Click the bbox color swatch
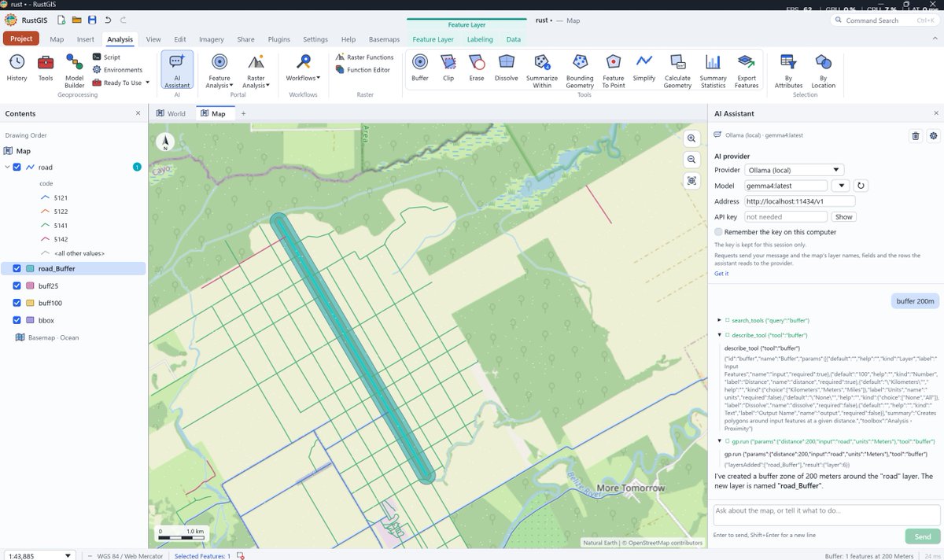 pos(30,320)
